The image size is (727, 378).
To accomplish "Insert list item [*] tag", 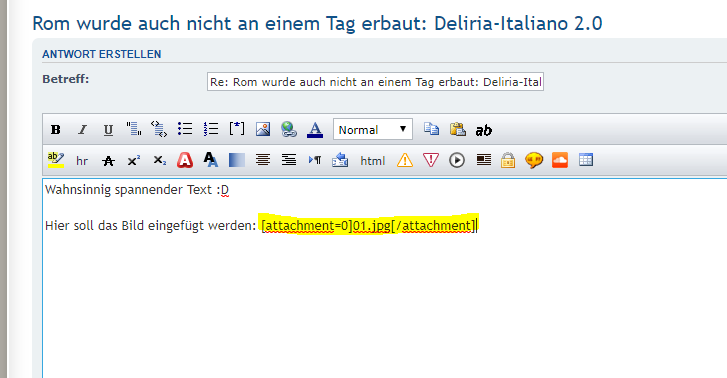I will tap(237, 128).
